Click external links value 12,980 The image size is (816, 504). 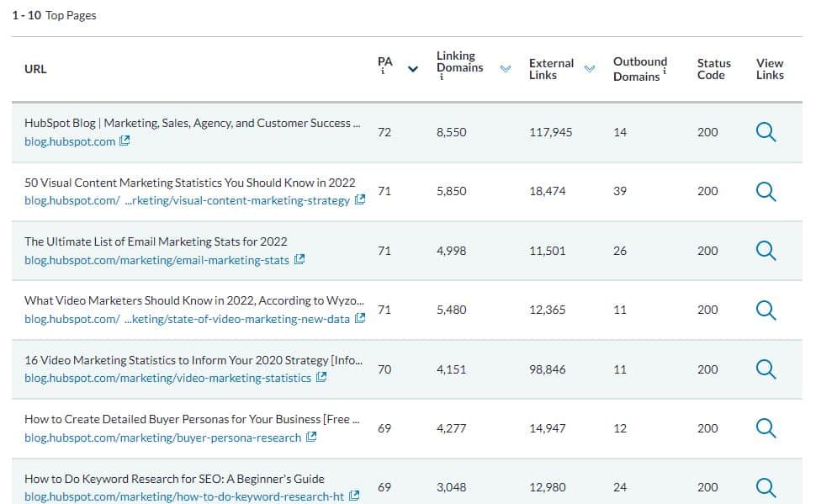point(547,487)
